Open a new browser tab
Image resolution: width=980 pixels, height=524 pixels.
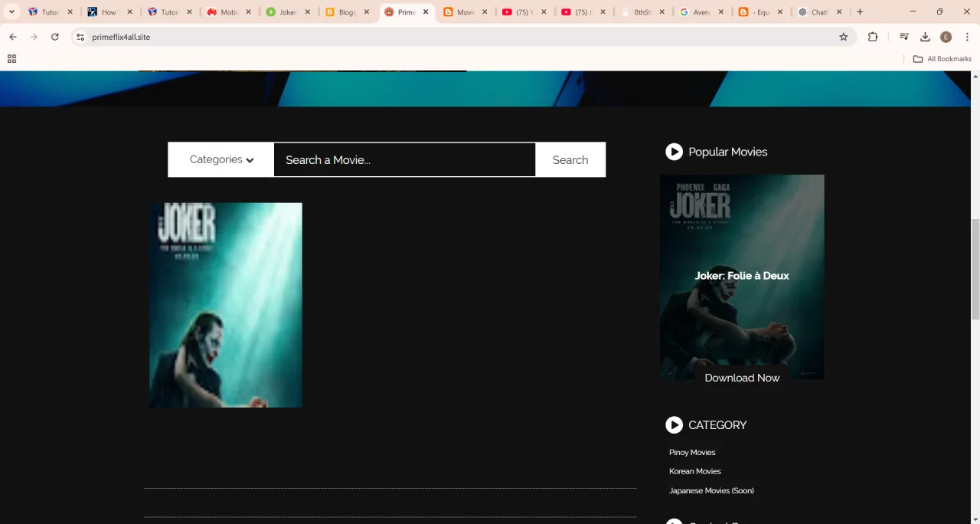pos(860,12)
